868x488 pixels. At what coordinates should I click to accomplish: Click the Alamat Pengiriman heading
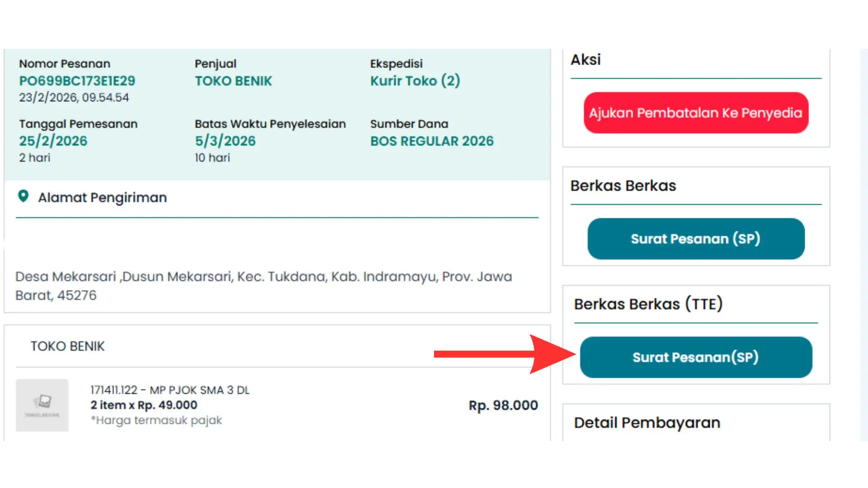tap(103, 197)
